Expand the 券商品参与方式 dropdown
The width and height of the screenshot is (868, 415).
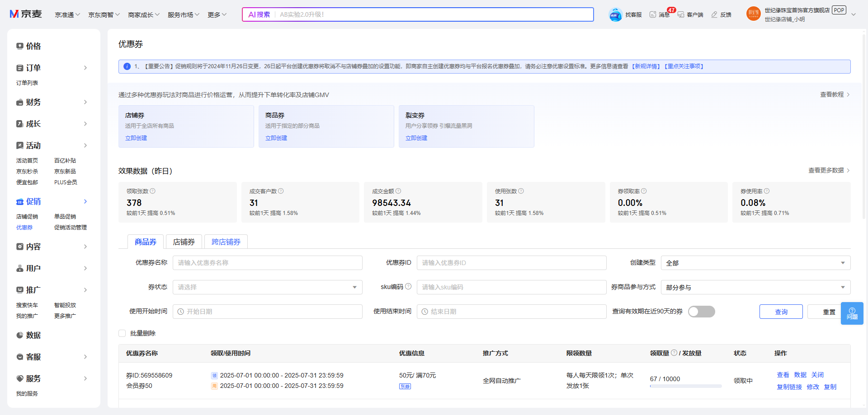coord(755,287)
